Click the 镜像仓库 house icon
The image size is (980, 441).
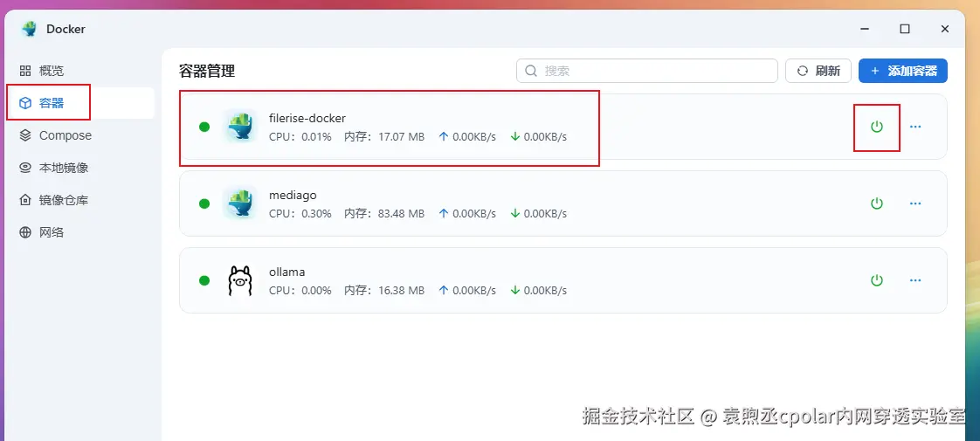[x=25, y=201]
